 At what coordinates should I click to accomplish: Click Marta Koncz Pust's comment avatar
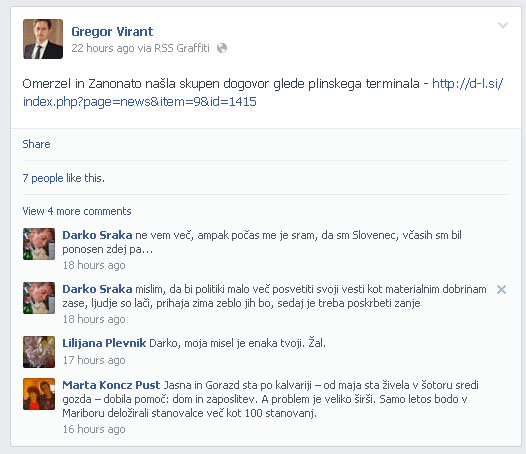click(39, 394)
